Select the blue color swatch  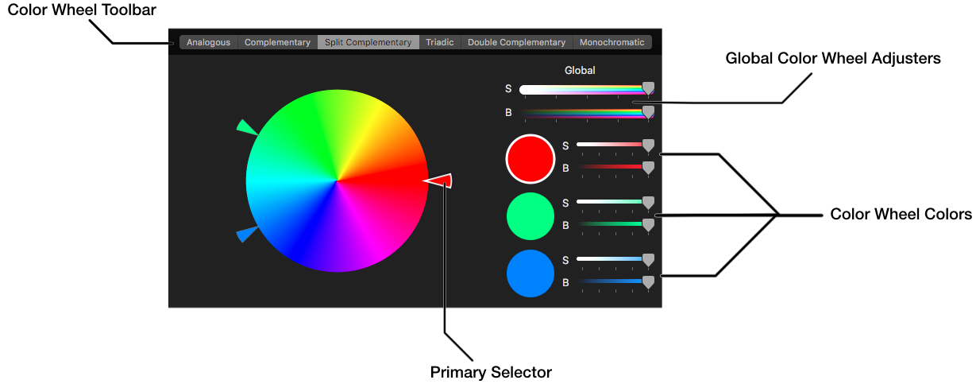pos(530,273)
